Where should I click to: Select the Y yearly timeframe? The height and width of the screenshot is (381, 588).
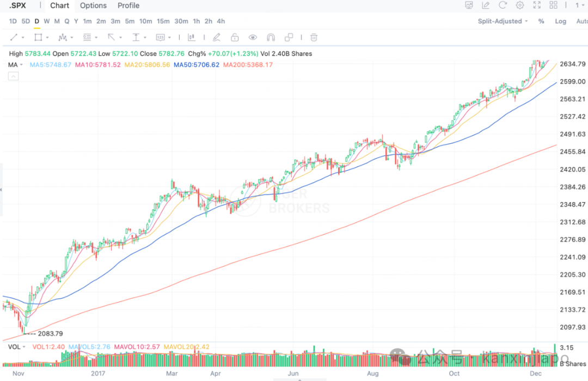76,21
